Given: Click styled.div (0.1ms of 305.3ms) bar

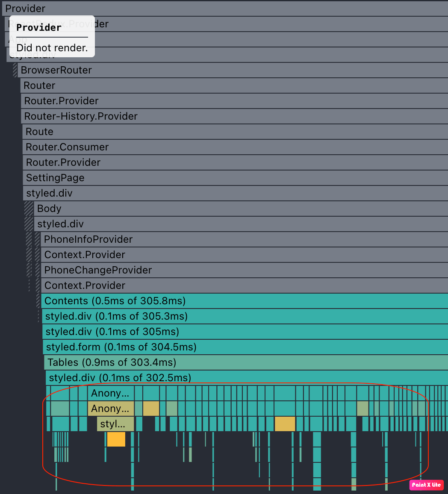Looking at the screenshot, I should pos(245,316).
